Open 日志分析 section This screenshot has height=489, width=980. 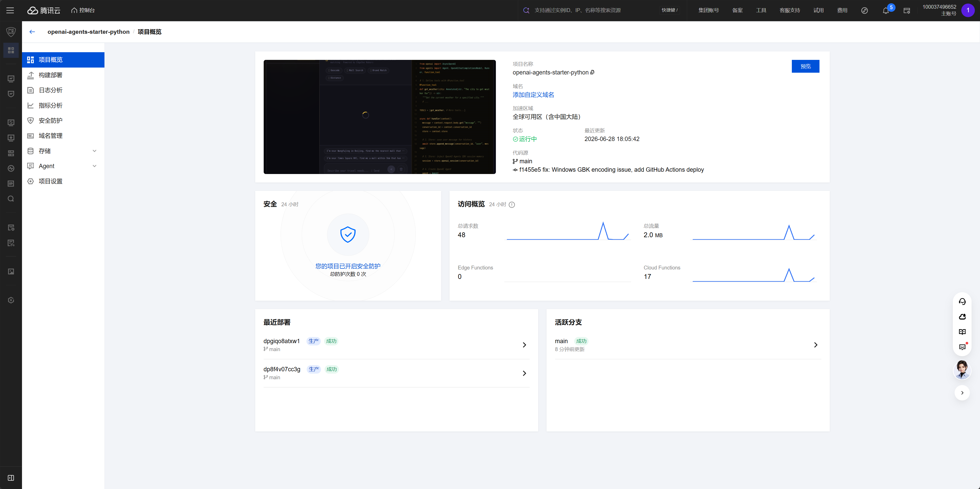[x=63, y=90]
